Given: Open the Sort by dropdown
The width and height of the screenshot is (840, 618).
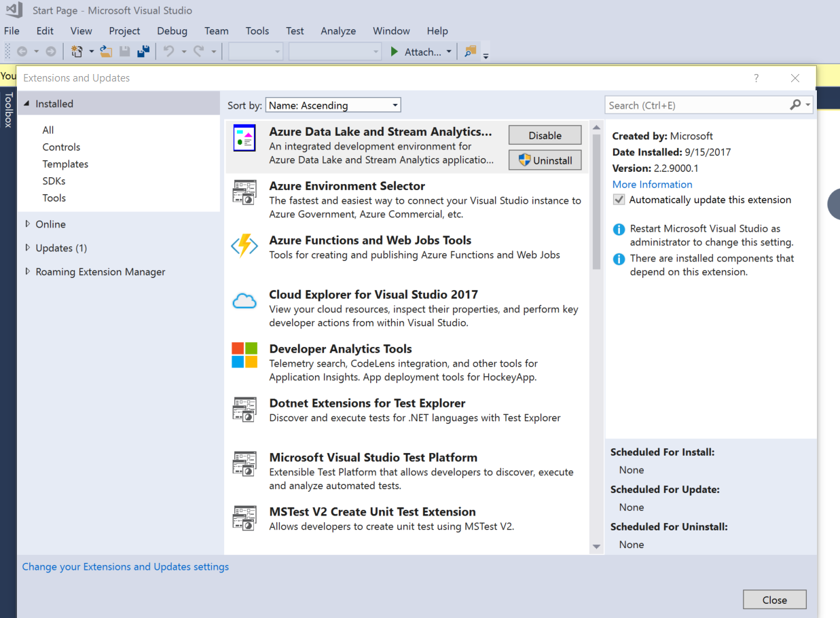Looking at the screenshot, I should click(333, 105).
